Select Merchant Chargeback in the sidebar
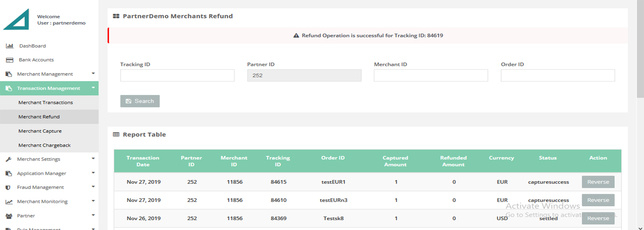 44,145
